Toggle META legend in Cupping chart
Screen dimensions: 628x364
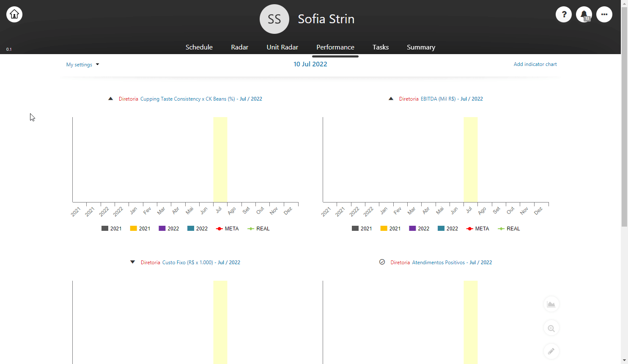click(228, 229)
